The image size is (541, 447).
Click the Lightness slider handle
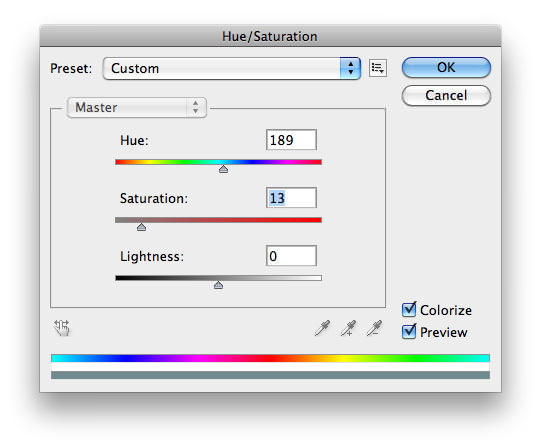(x=218, y=285)
